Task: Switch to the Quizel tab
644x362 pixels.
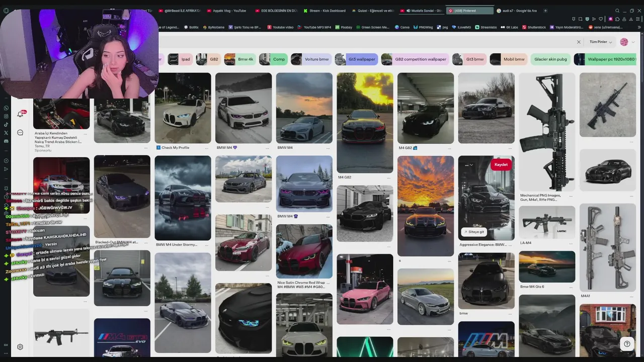Action: tap(373, 11)
